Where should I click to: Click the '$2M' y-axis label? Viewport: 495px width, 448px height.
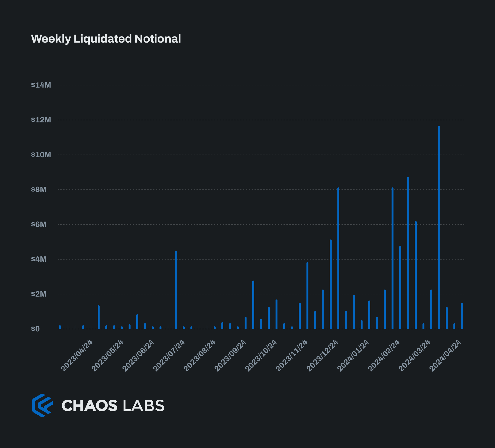(39, 294)
